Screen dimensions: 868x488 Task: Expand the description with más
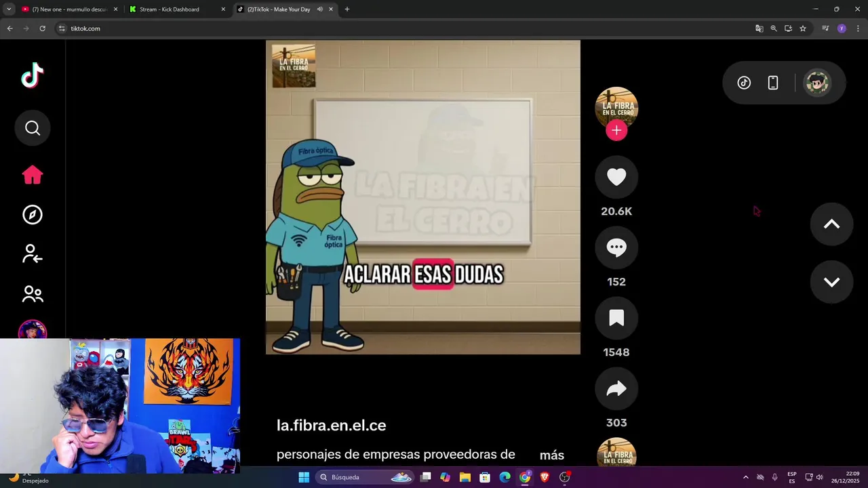tap(552, 455)
